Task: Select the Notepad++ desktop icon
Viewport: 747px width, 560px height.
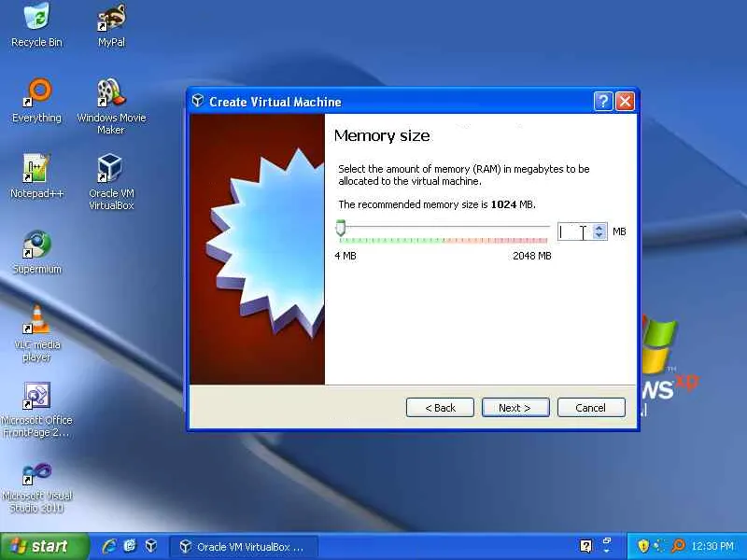Action: [36, 176]
